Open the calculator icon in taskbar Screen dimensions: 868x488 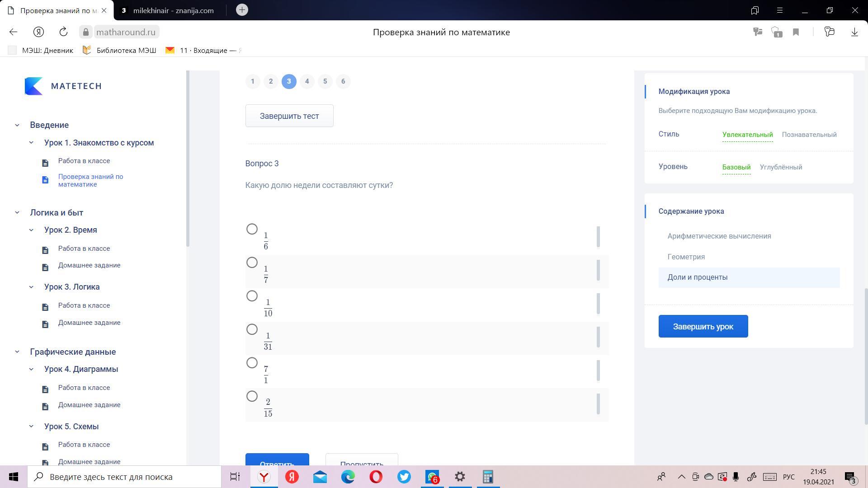pos(487,477)
